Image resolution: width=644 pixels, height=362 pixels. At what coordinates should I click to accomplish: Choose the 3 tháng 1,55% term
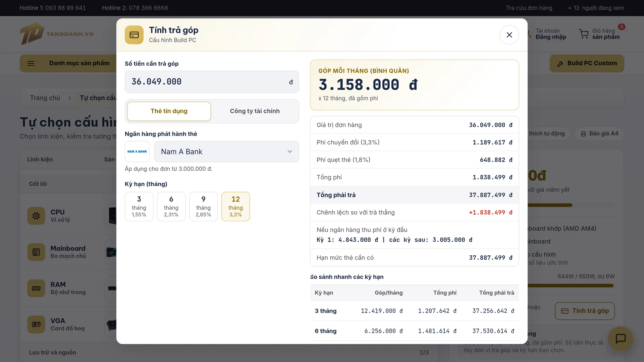pyautogui.click(x=139, y=206)
